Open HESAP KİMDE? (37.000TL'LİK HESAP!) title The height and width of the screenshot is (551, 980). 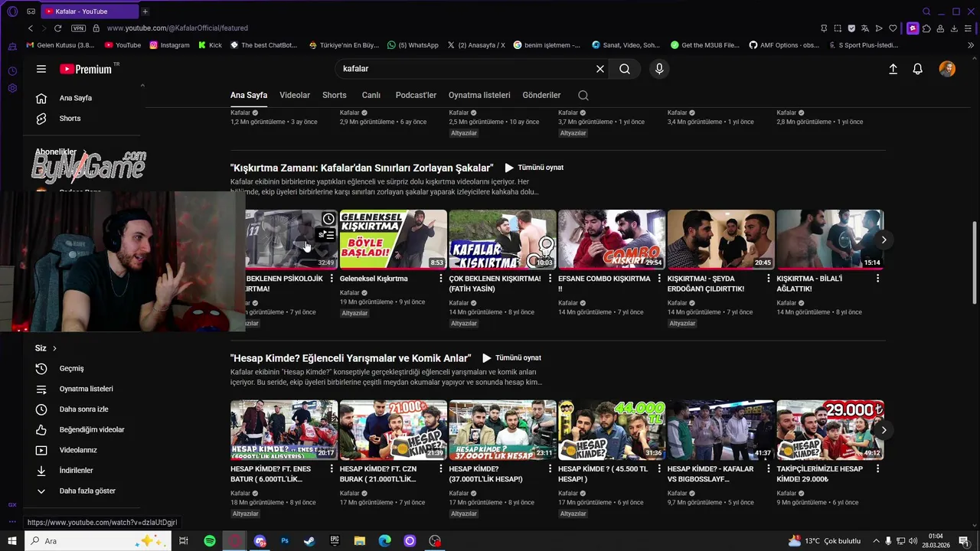(x=485, y=474)
